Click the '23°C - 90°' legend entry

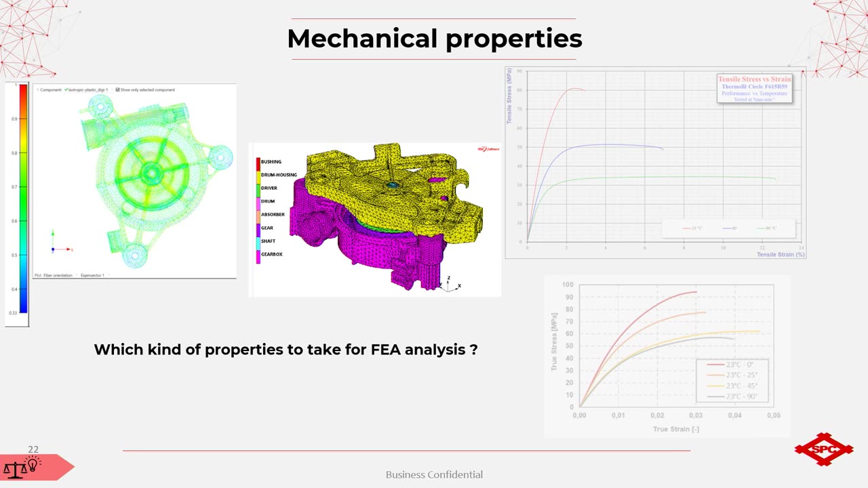[x=732, y=396]
